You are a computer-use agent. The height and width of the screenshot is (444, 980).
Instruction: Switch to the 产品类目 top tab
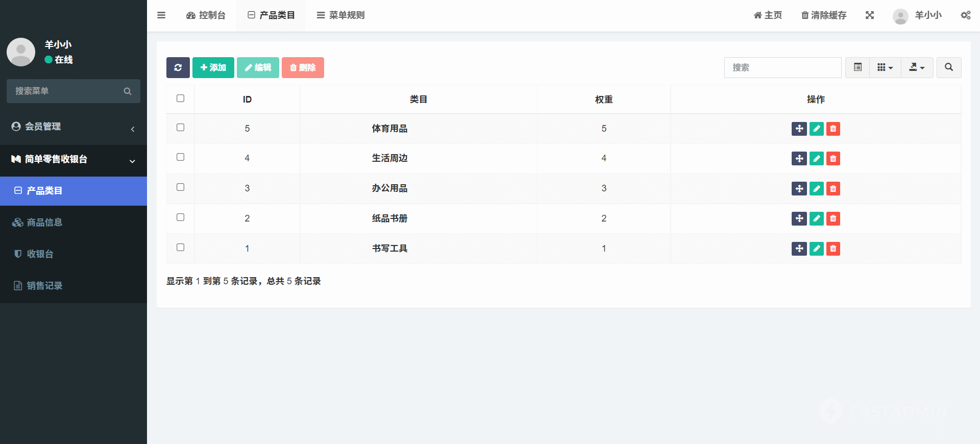(x=271, y=15)
